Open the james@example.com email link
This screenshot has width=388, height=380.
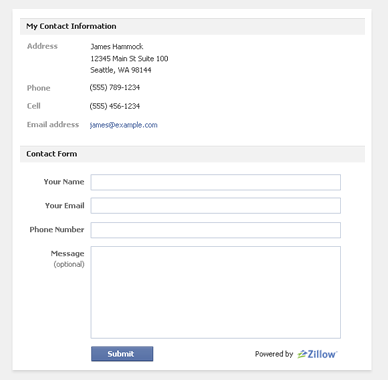point(124,125)
